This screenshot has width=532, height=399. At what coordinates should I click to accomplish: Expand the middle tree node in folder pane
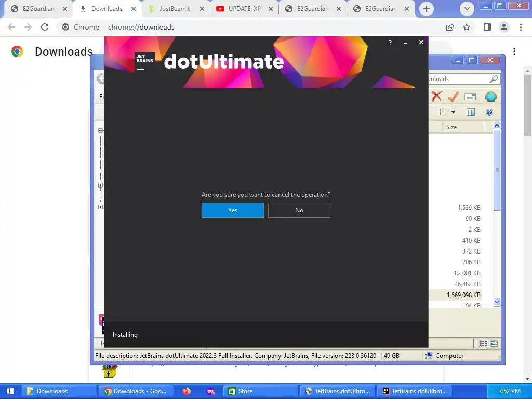100,185
